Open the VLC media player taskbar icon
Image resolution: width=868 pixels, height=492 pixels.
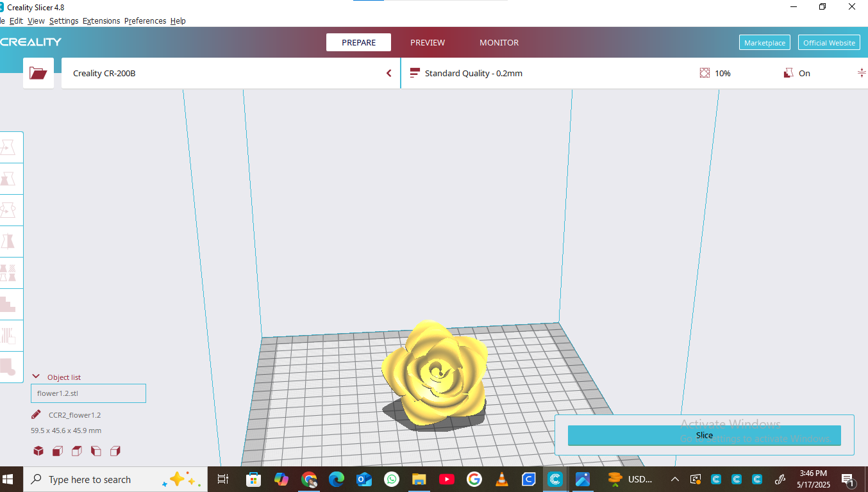click(x=501, y=479)
